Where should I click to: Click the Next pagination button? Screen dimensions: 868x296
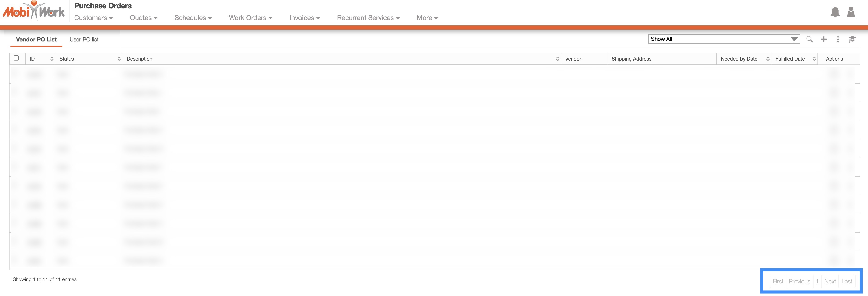[x=830, y=282]
